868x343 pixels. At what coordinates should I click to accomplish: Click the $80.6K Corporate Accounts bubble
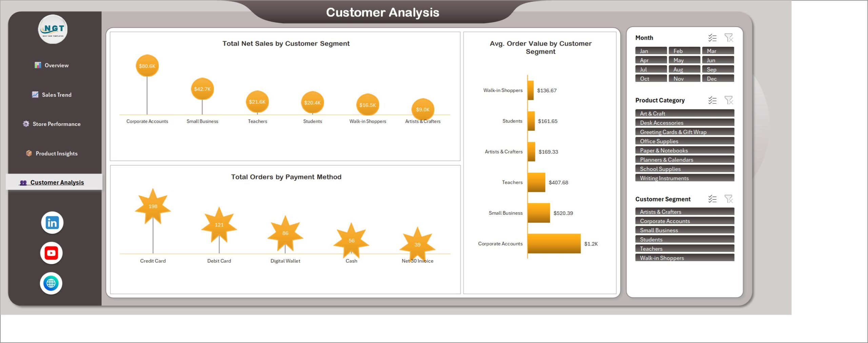tap(147, 66)
